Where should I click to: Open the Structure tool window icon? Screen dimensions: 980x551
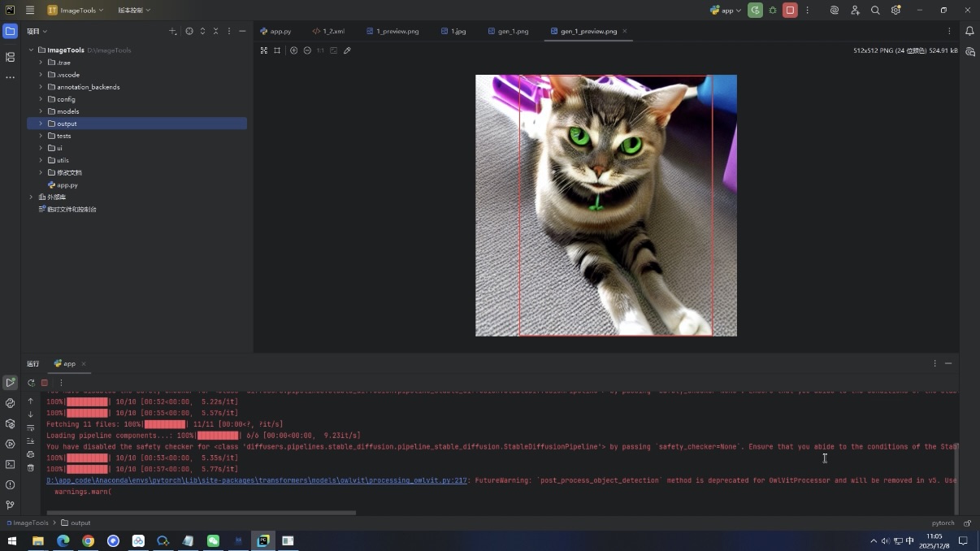tap(10, 57)
